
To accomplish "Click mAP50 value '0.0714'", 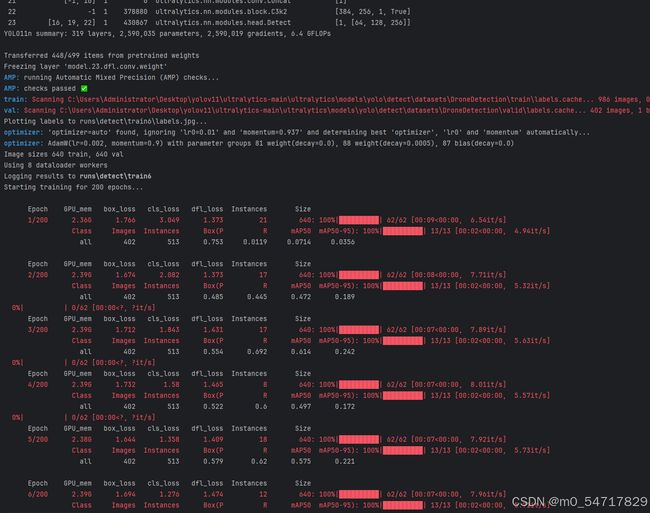I will (299, 242).
